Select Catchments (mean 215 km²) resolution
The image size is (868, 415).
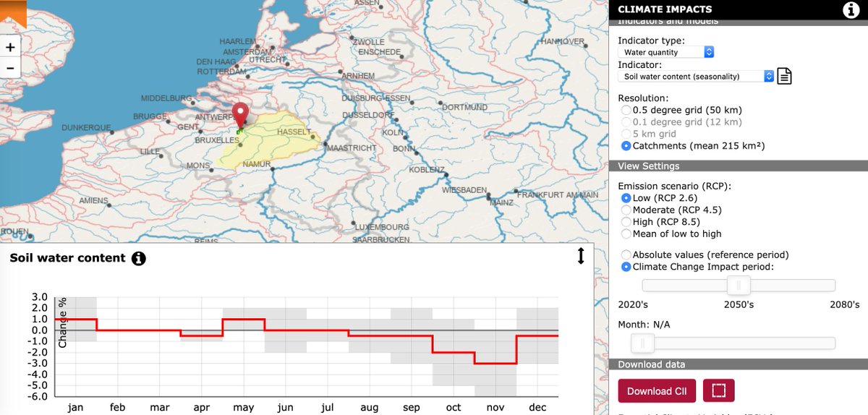(626, 146)
